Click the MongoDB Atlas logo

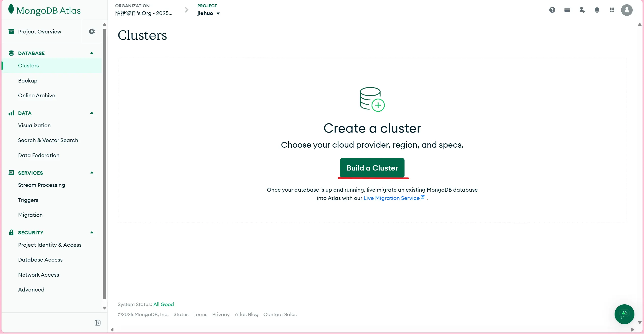click(x=45, y=10)
